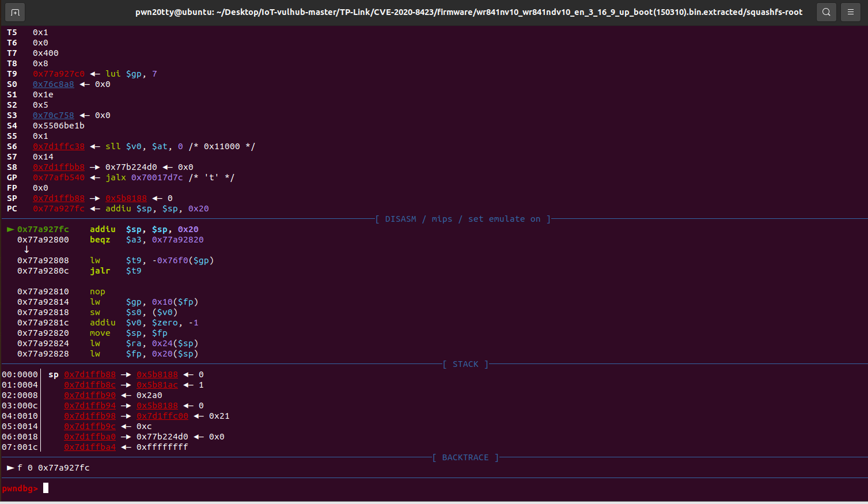Click the 0x5b8188 link in SP row
This screenshot has width=868, height=504.
tap(126, 198)
